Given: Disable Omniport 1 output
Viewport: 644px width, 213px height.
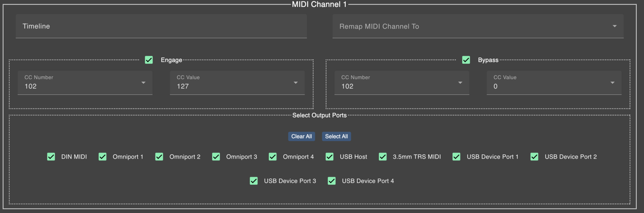Looking at the screenshot, I should tap(103, 157).
